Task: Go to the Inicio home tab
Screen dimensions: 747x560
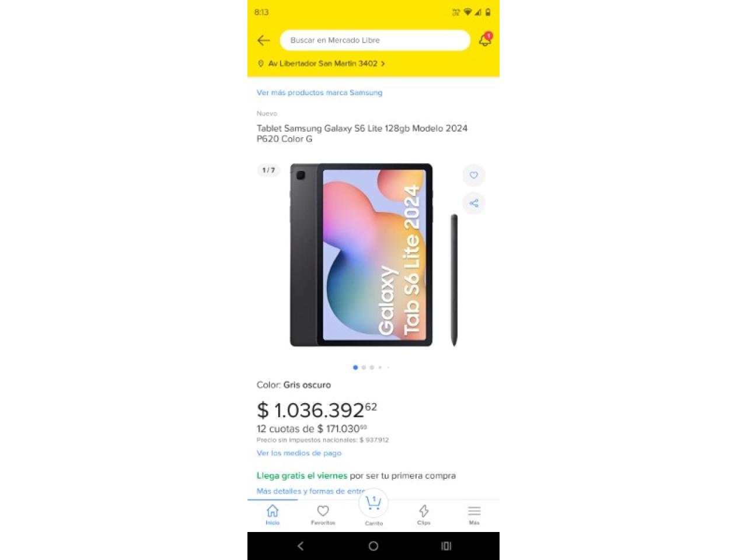Action: tap(273, 514)
